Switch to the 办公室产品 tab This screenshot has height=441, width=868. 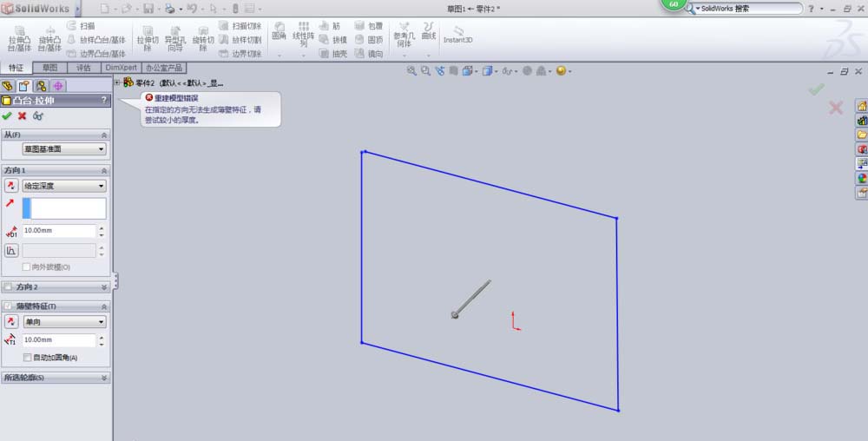tap(164, 68)
